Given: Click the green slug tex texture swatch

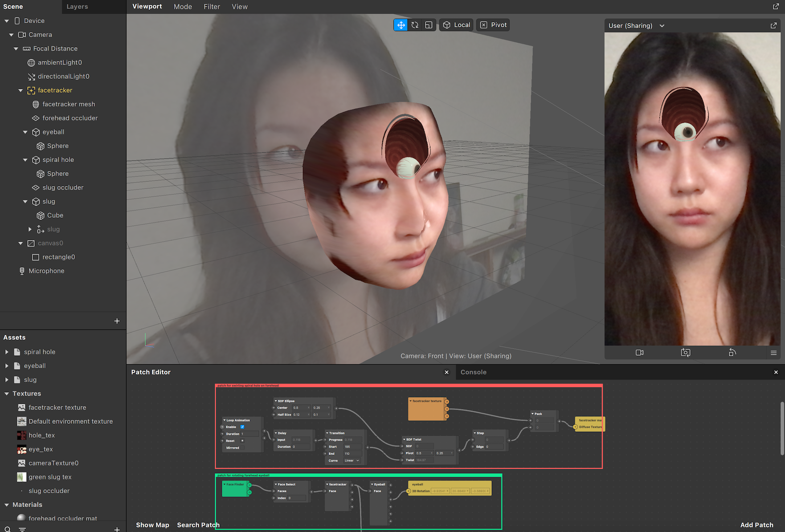Looking at the screenshot, I should tap(21, 477).
